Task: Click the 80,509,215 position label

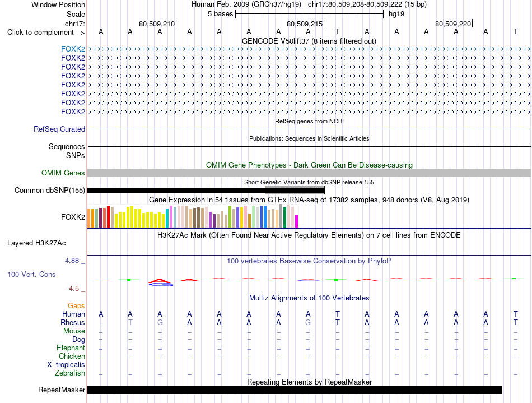Action: (x=305, y=24)
